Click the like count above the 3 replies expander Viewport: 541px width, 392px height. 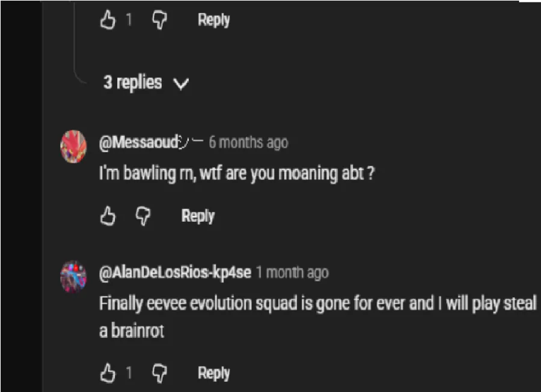(x=129, y=20)
